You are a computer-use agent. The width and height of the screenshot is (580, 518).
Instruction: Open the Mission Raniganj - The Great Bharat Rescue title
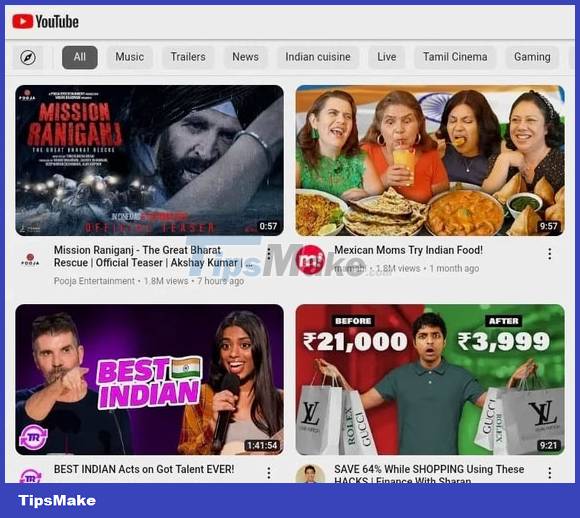pyautogui.click(x=153, y=256)
